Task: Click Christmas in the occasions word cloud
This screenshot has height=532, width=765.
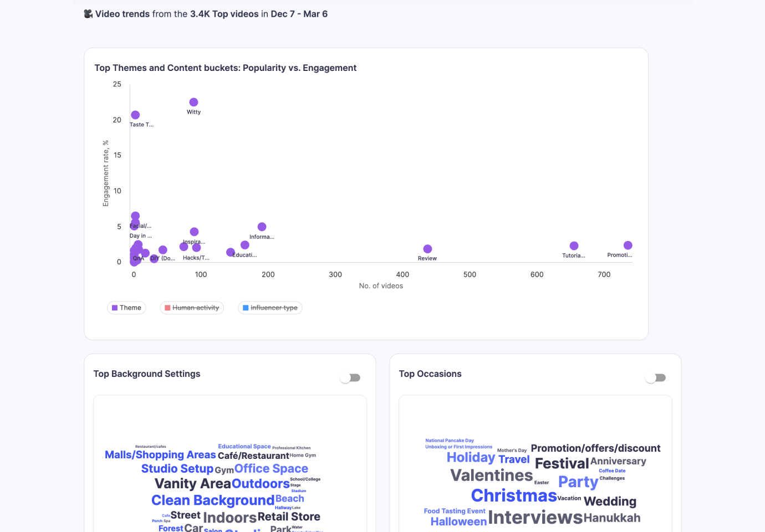Action: point(513,495)
